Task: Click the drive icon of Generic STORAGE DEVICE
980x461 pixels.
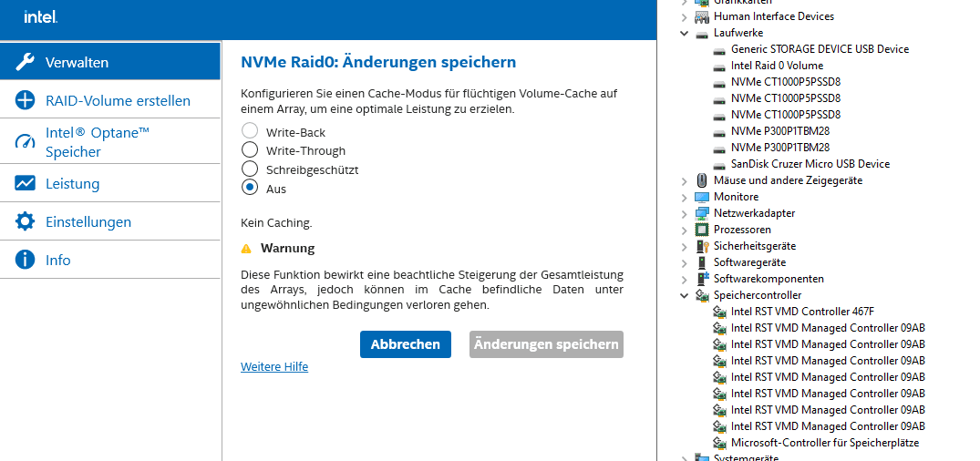Action: [719, 49]
